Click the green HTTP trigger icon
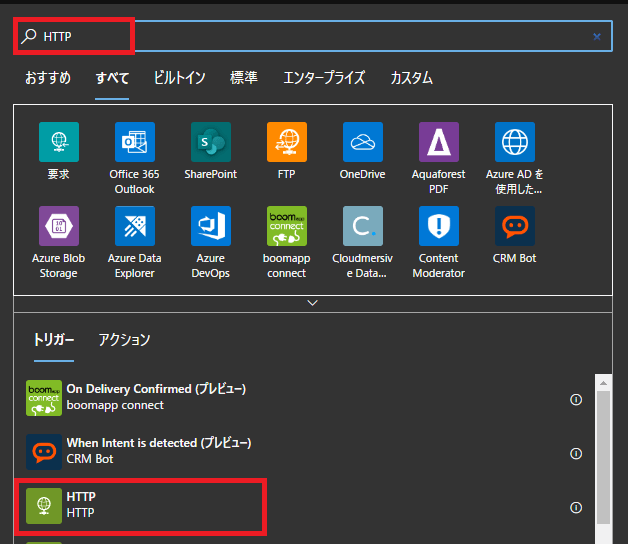The width and height of the screenshot is (628, 544). pyautogui.click(x=44, y=506)
